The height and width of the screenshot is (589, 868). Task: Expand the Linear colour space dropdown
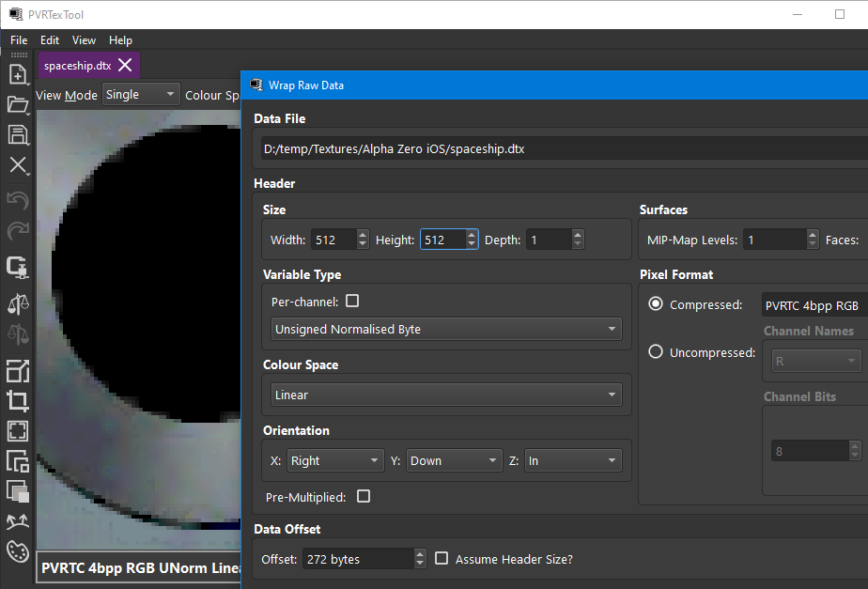click(x=446, y=395)
